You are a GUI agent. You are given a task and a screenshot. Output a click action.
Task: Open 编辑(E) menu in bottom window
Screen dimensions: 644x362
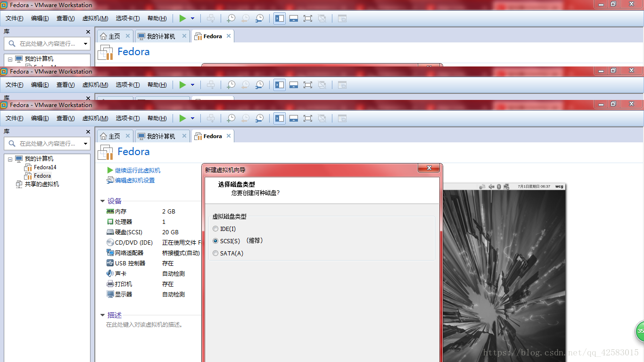click(40, 118)
